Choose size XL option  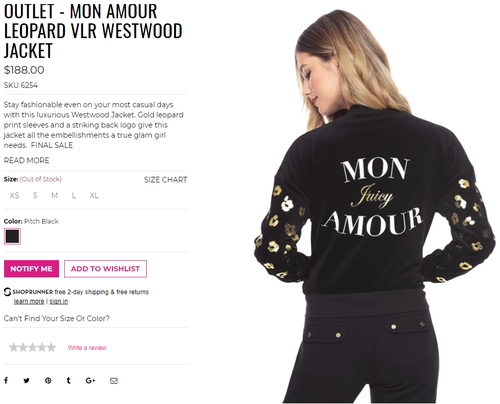coord(94,195)
